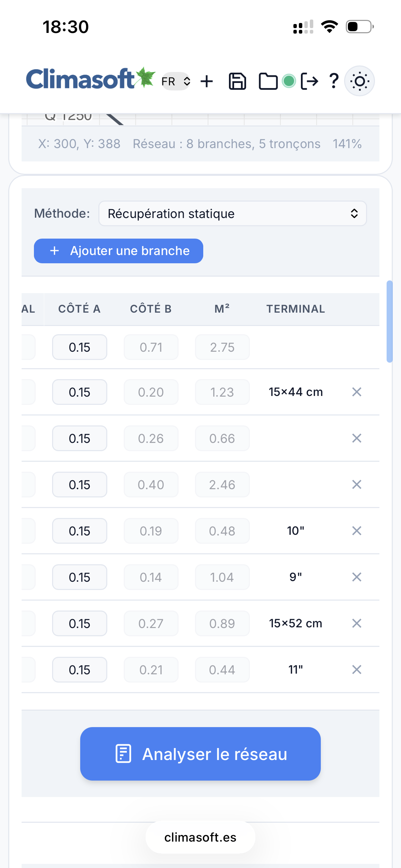The height and width of the screenshot is (868, 401).
Task: Delete the row with 11" terminal
Action: [357, 670]
